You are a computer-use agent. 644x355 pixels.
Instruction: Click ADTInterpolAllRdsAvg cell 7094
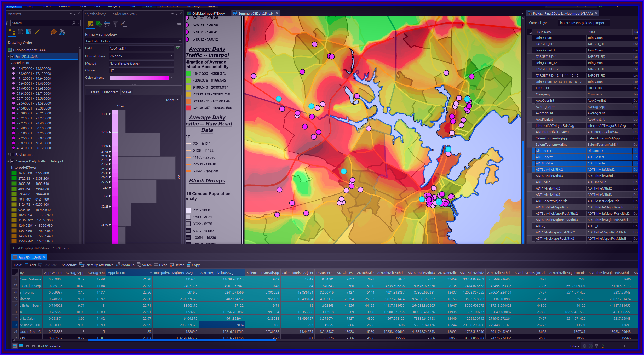(222, 325)
